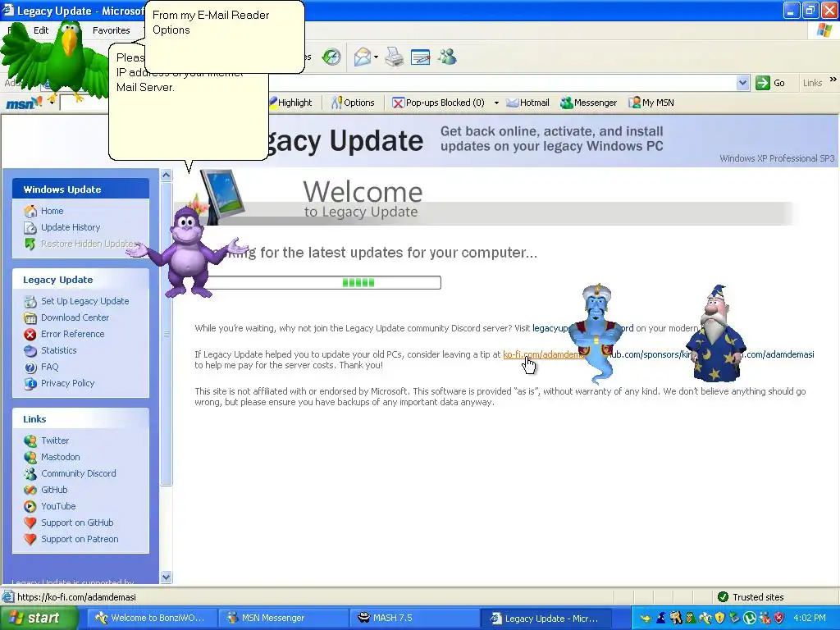Click the Mail envelope toolbar icon
This screenshot has width=840, height=630.
point(363,57)
